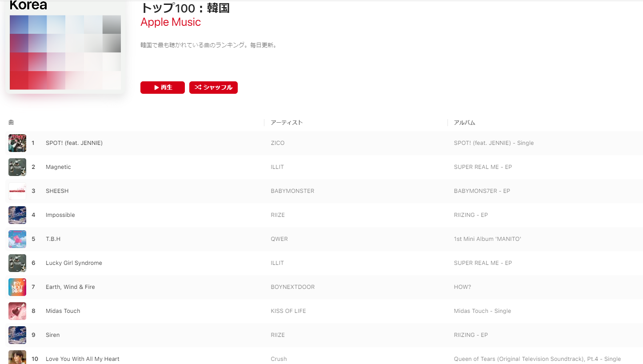Click album art for SHEESH

click(17, 191)
